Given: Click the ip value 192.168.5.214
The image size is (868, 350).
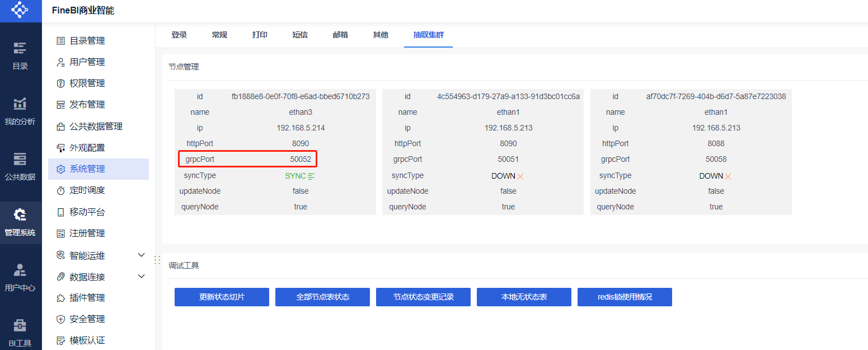Looking at the screenshot, I should click(x=301, y=128).
